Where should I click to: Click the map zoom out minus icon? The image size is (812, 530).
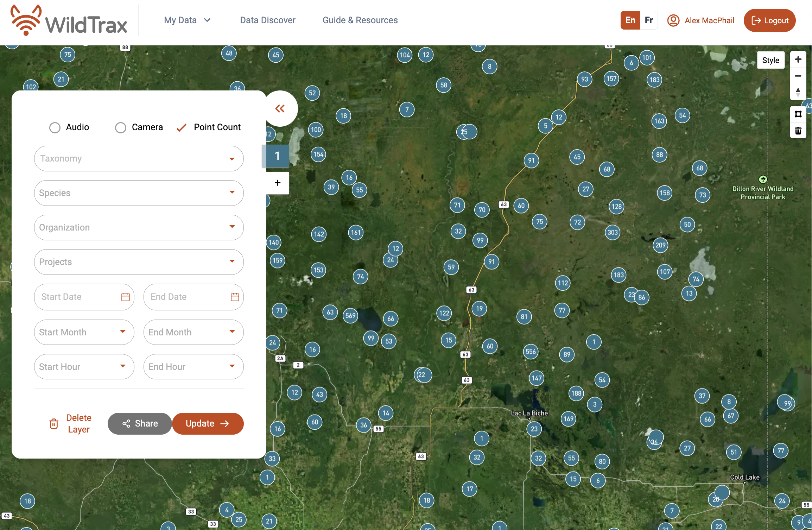click(x=798, y=76)
